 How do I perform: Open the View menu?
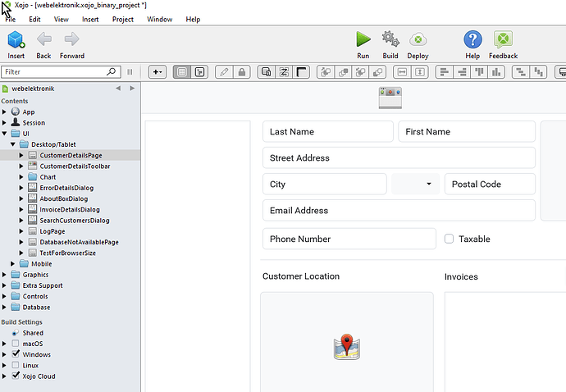point(61,20)
